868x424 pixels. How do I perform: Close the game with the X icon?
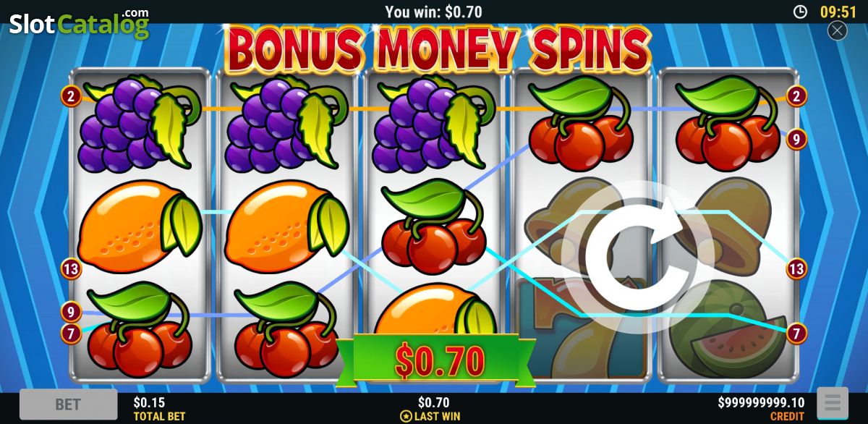pos(837,30)
